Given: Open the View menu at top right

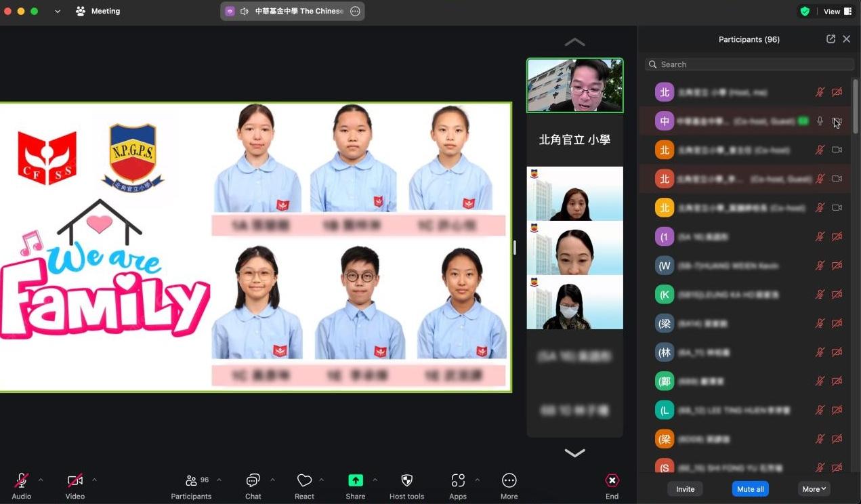Looking at the screenshot, I should 837,12.
